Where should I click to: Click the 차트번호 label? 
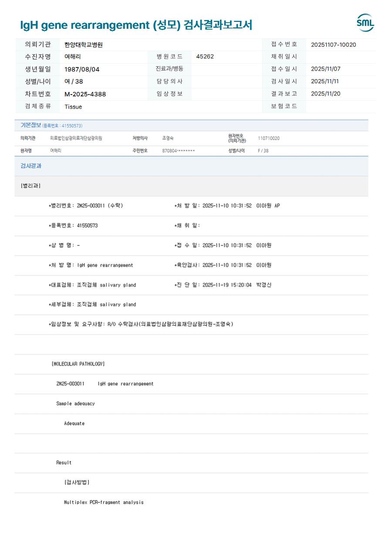[38, 94]
